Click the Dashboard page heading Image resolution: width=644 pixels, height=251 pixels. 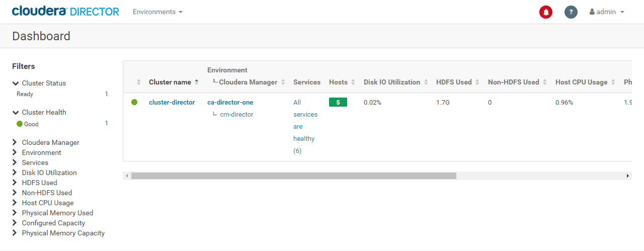pos(41,36)
